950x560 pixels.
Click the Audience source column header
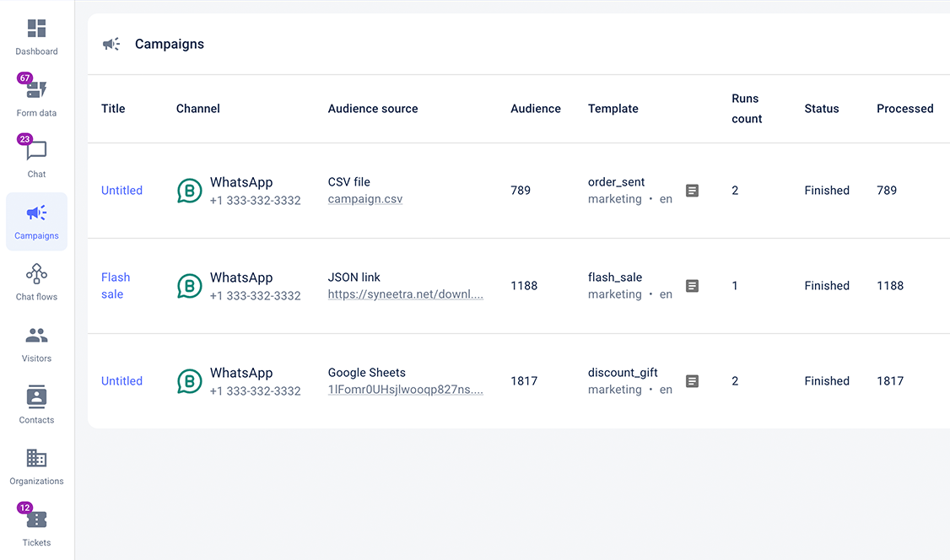click(x=372, y=109)
